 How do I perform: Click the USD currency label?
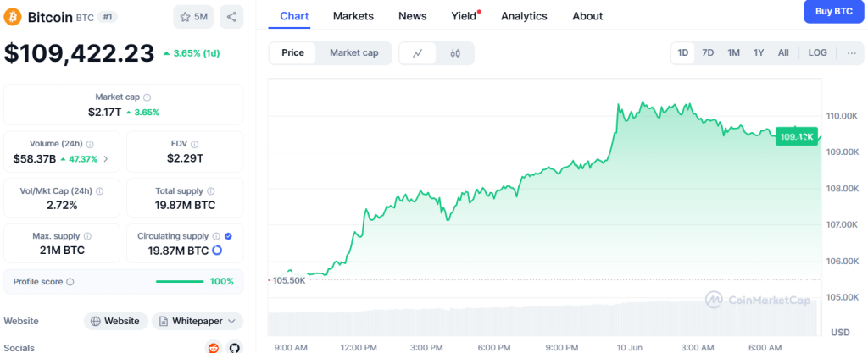coord(840,333)
